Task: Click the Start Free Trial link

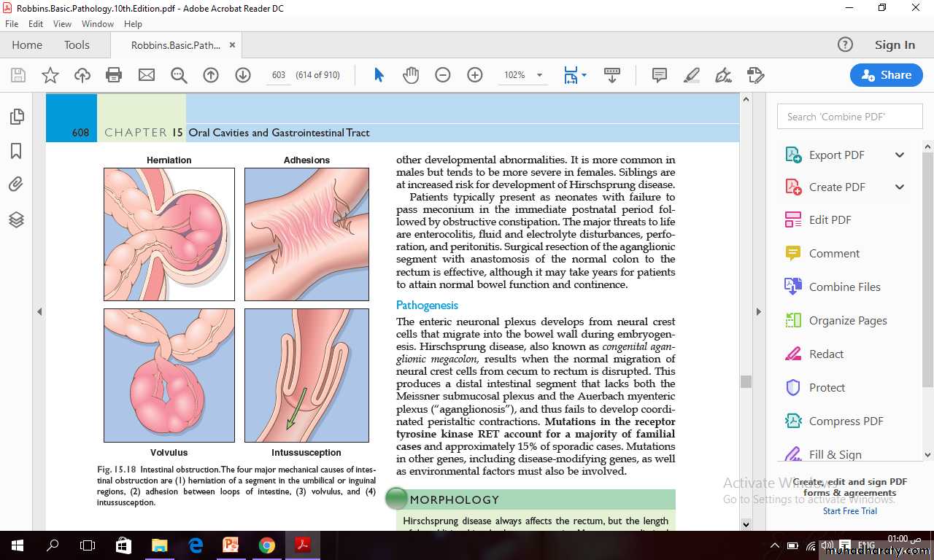Action: click(849, 511)
